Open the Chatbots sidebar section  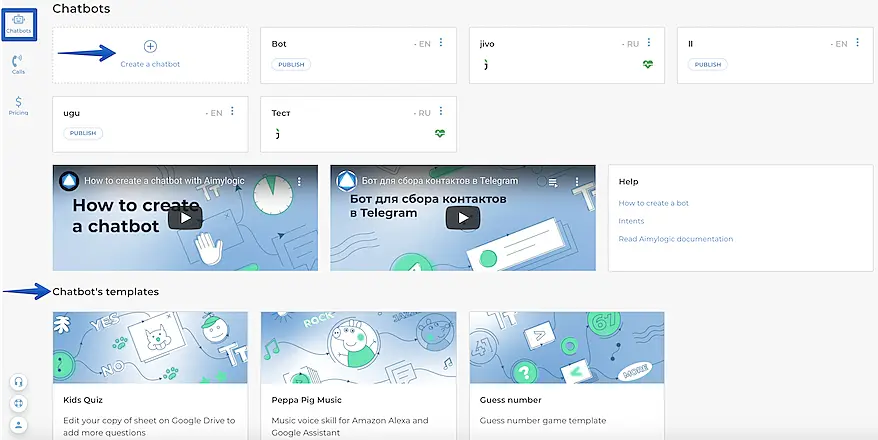tap(19, 24)
